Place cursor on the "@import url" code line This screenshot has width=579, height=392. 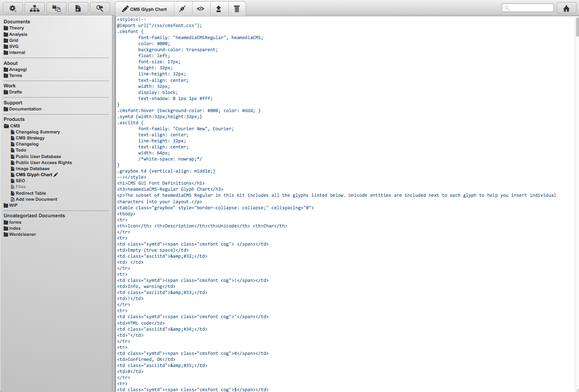tap(159, 25)
